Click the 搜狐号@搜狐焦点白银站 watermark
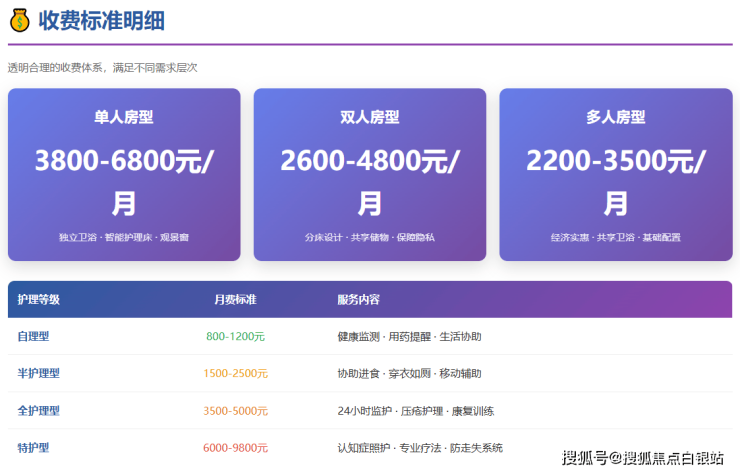 click(642, 458)
